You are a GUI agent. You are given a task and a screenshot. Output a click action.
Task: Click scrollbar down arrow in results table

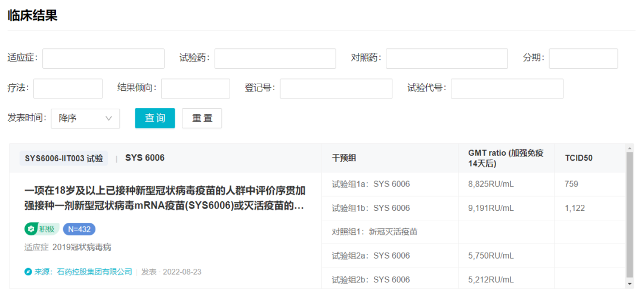coord(630,284)
